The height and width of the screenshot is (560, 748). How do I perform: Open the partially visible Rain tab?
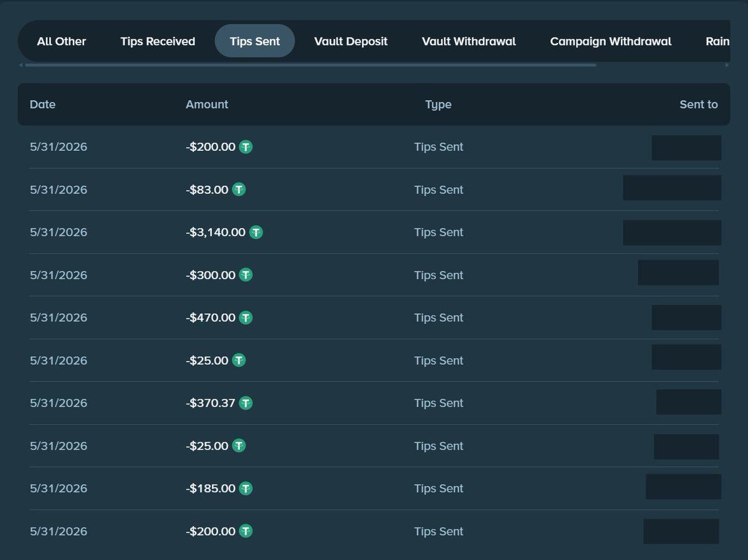click(x=717, y=41)
